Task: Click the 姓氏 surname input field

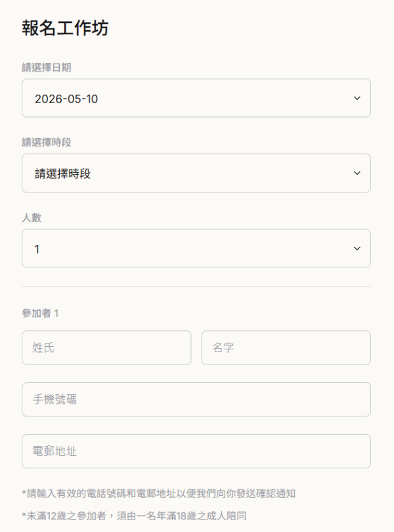Action: [x=105, y=348]
